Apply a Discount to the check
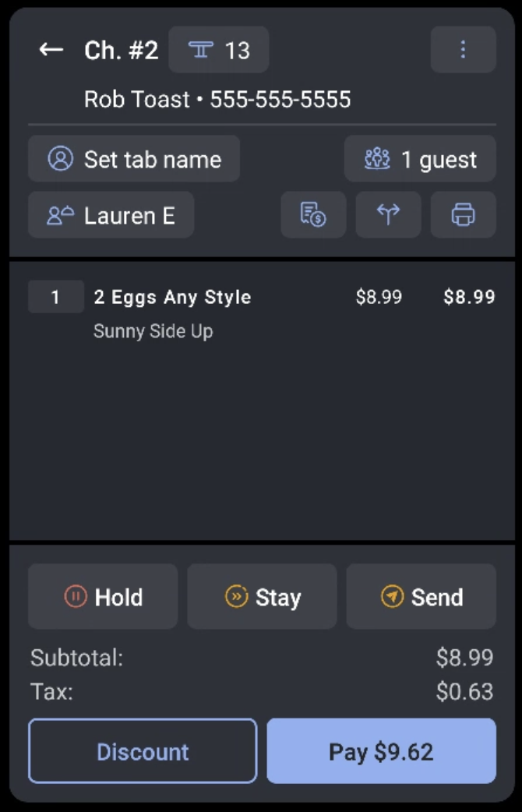The height and width of the screenshot is (812, 522). click(142, 750)
